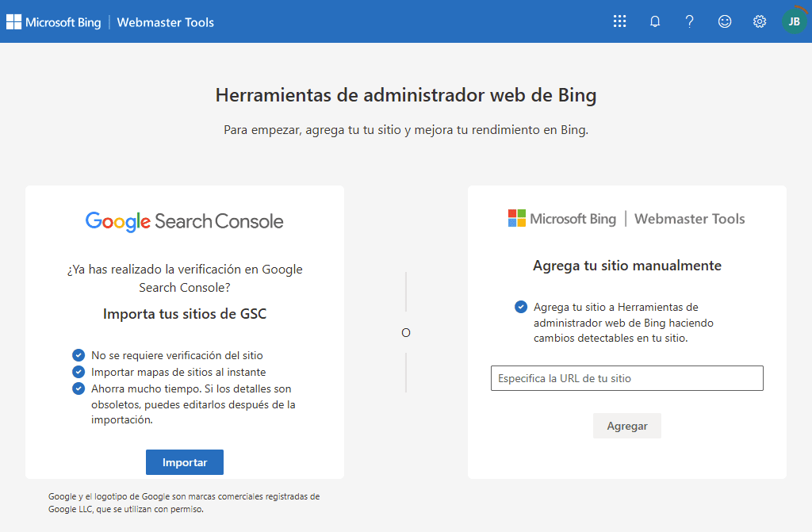Focus the 'Especifica la URL de tu sitio' field

click(627, 378)
